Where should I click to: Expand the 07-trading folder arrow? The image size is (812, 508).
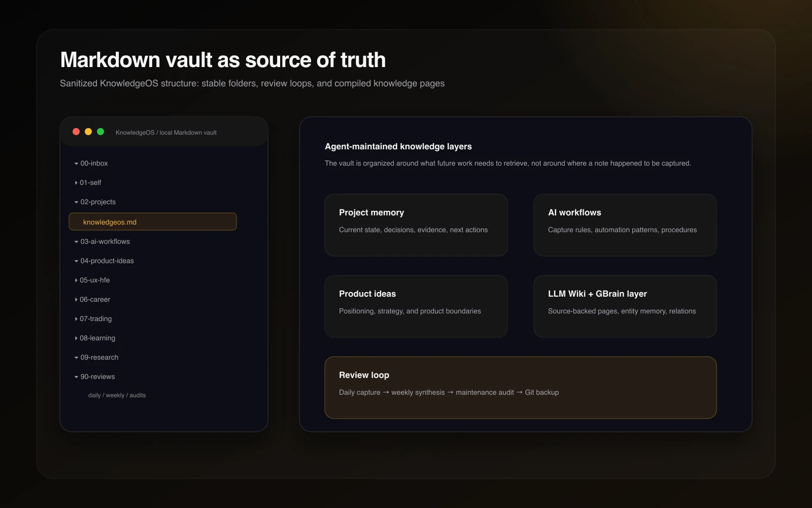(76, 319)
